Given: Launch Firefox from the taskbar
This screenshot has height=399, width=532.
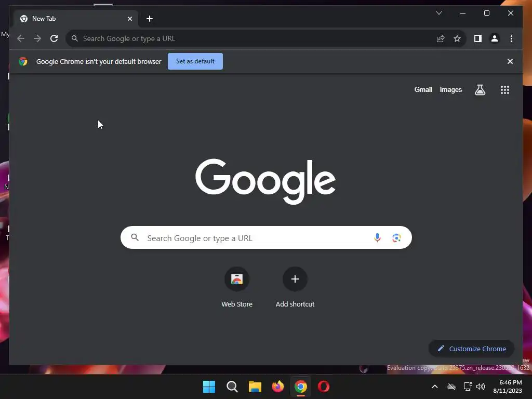Looking at the screenshot, I should click(278, 387).
